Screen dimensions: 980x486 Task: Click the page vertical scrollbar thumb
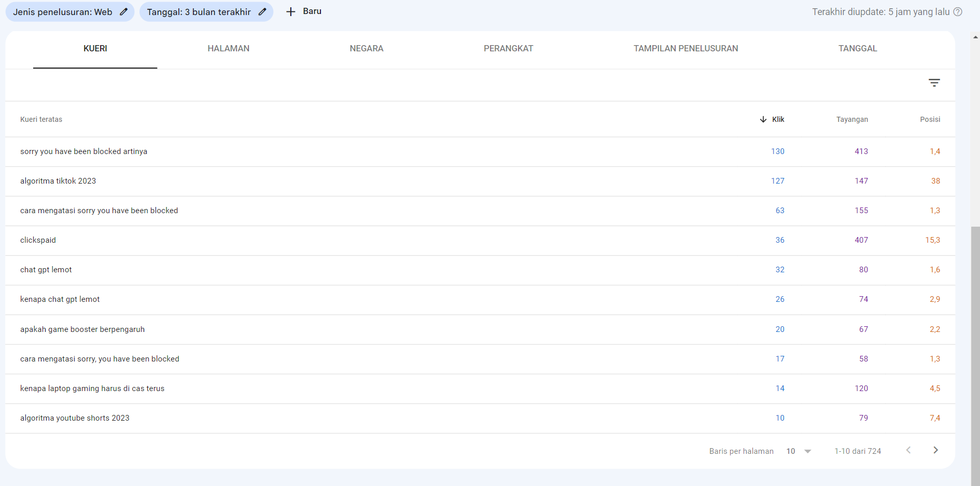click(975, 353)
